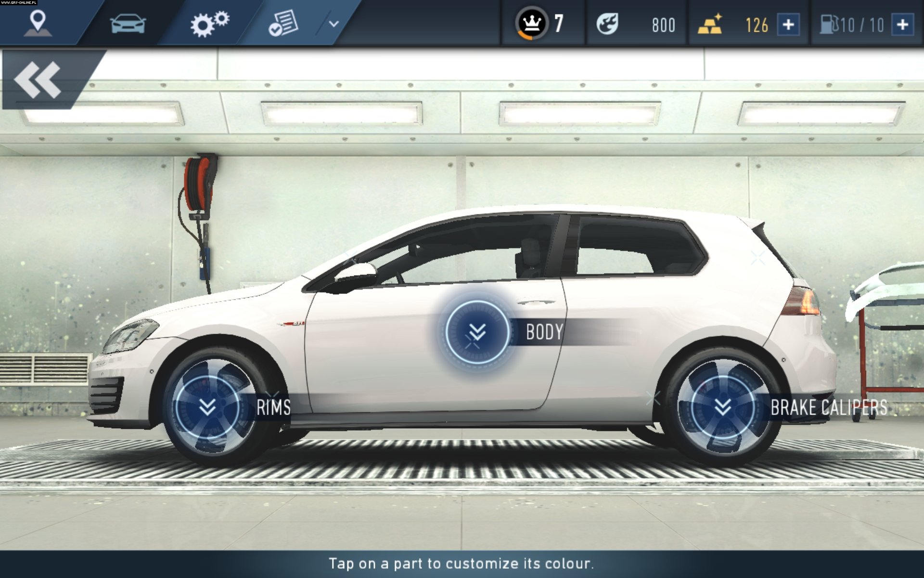
Task: Expand the Body colour selector
Action: click(477, 331)
